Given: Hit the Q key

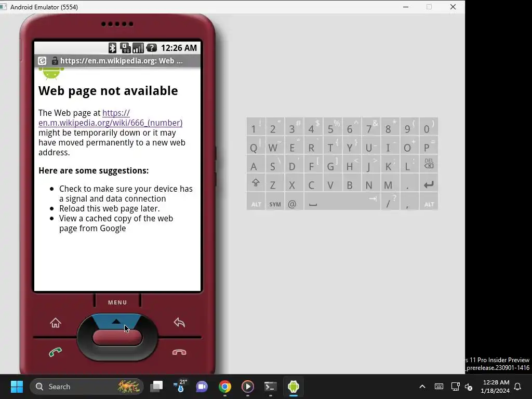Looking at the screenshot, I should pos(256,145).
